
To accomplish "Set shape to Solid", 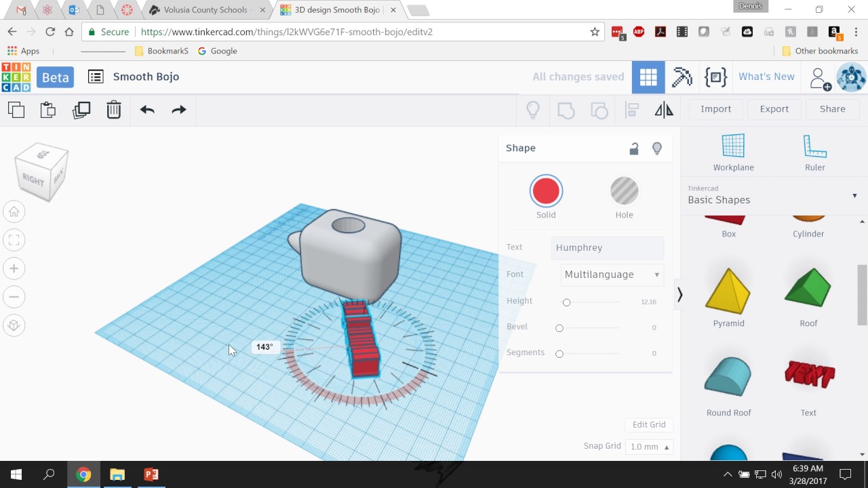I will pyautogui.click(x=546, y=192).
